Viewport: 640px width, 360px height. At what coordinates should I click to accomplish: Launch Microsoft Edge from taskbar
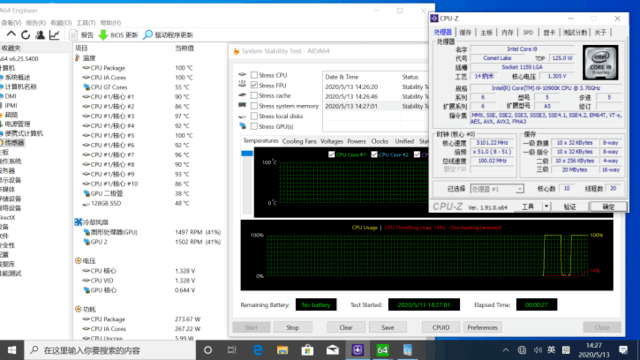[258, 350]
